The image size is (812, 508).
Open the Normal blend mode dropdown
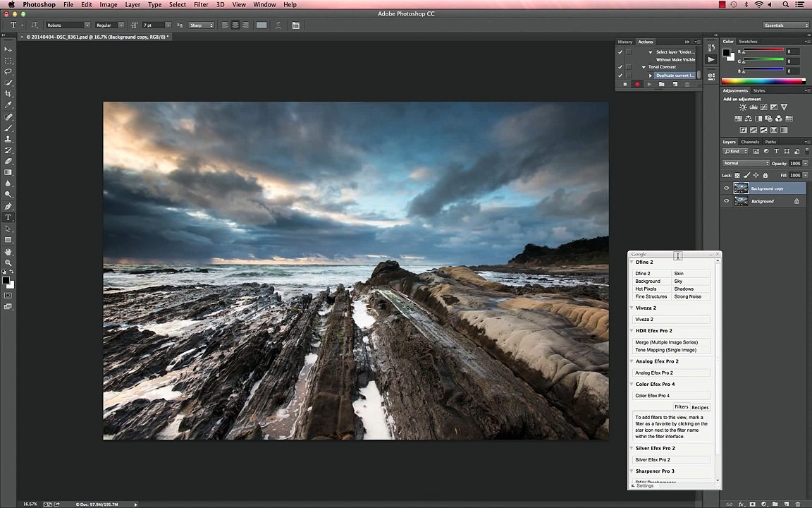coord(746,163)
